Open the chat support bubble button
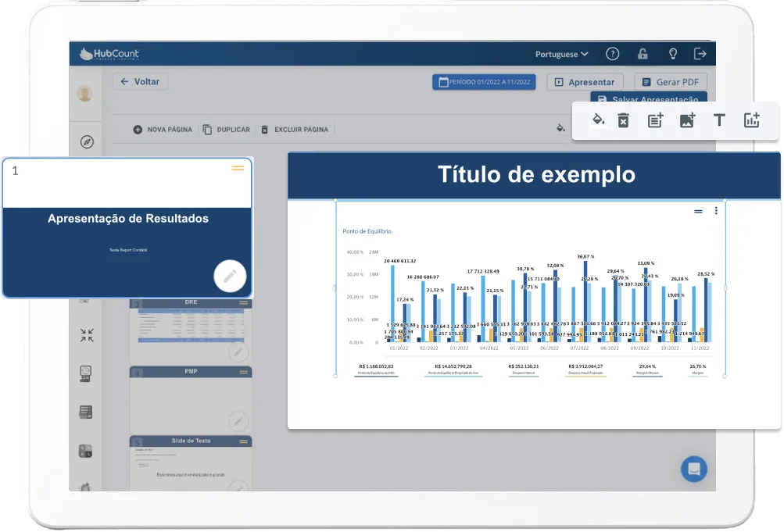This screenshot has width=784, height=532. pyautogui.click(x=694, y=469)
